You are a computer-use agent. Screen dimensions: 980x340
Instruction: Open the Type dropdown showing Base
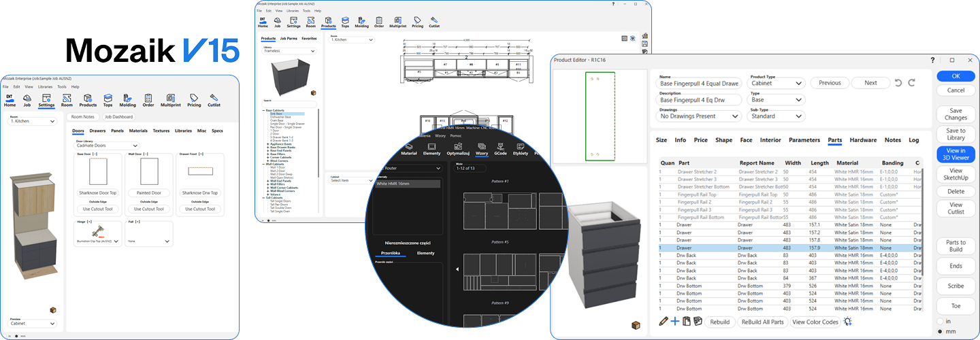point(777,99)
